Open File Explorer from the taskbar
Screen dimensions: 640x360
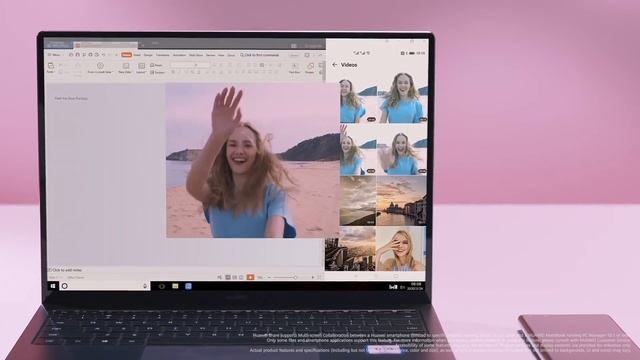click(x=175, y=287)
